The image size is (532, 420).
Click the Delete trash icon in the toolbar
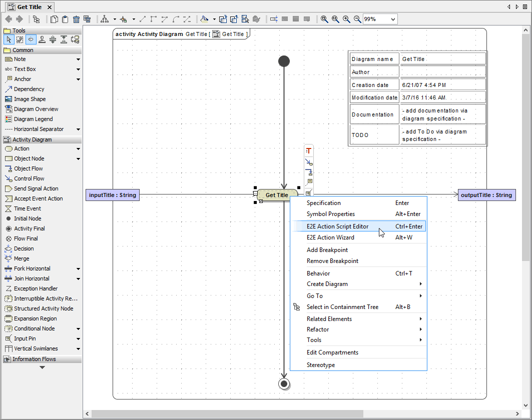(76, 19)
